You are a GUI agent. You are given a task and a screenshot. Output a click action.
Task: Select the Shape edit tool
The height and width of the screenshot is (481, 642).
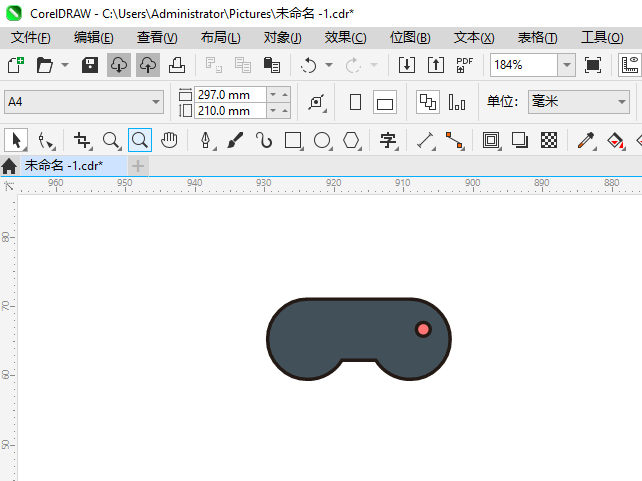[45, 140]
